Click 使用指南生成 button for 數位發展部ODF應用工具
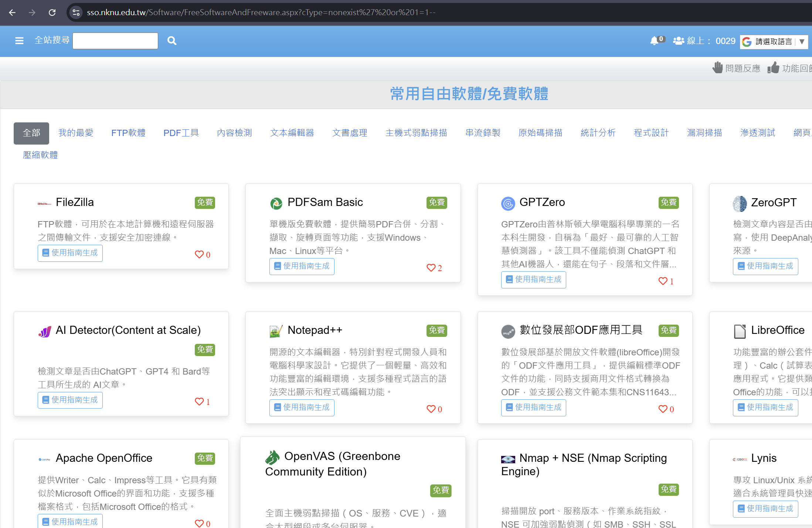This screenshot has height=528, width=812. 534,408
